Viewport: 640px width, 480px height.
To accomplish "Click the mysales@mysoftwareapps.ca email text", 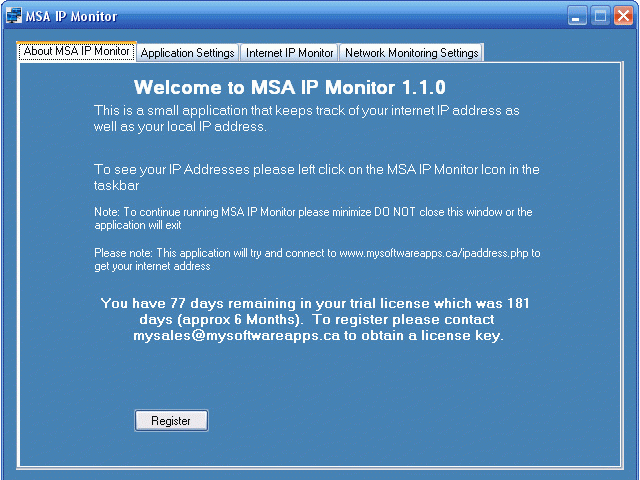I will click(x=236, y=336).
